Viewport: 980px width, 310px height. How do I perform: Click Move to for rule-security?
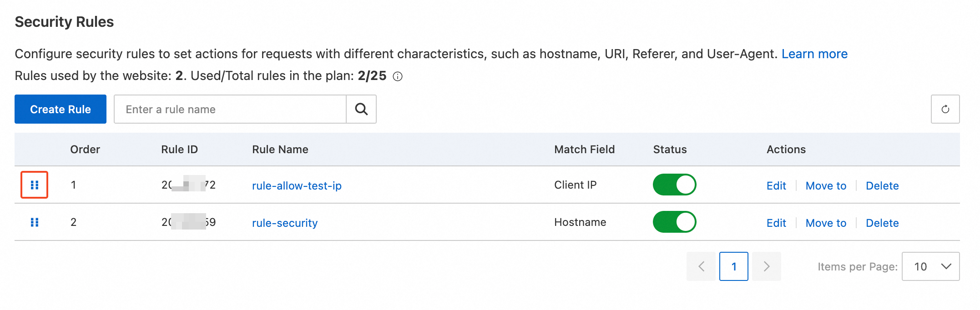point(826,223)
